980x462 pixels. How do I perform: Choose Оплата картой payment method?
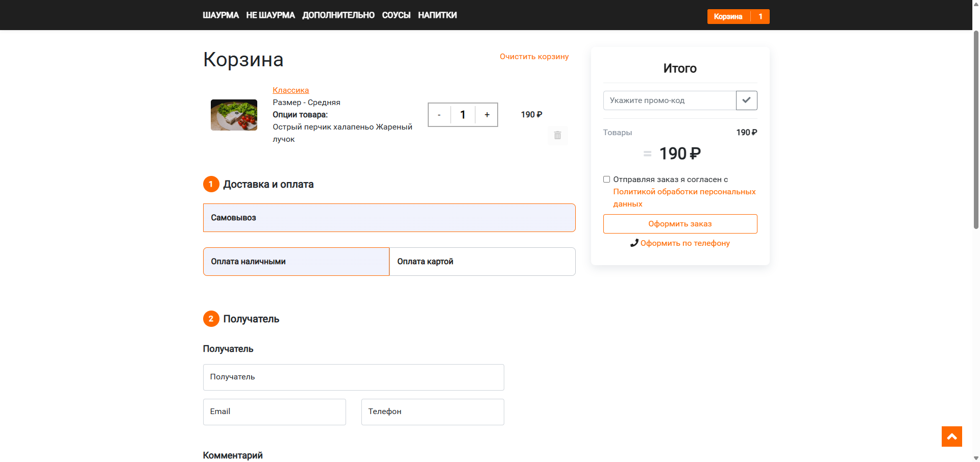[482, 262]
